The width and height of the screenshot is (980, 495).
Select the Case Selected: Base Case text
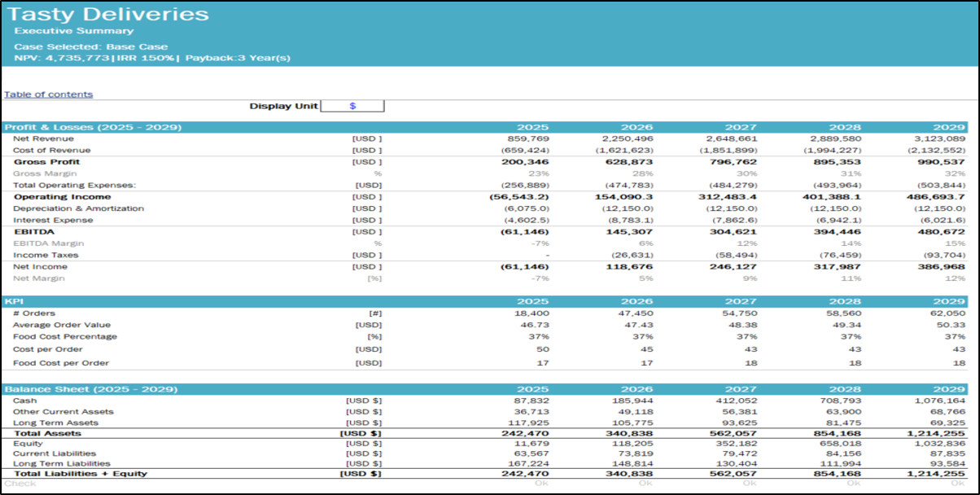coord(91,46)
